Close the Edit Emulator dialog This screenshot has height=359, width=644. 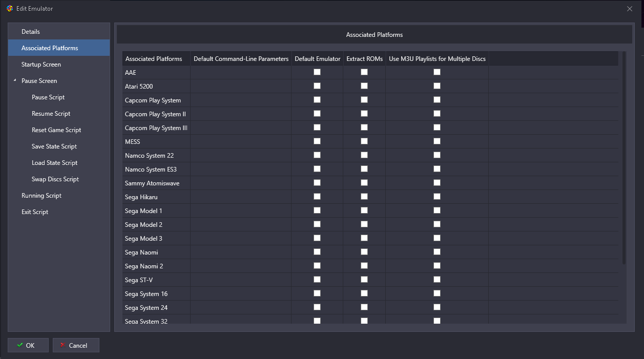[630, 8]
